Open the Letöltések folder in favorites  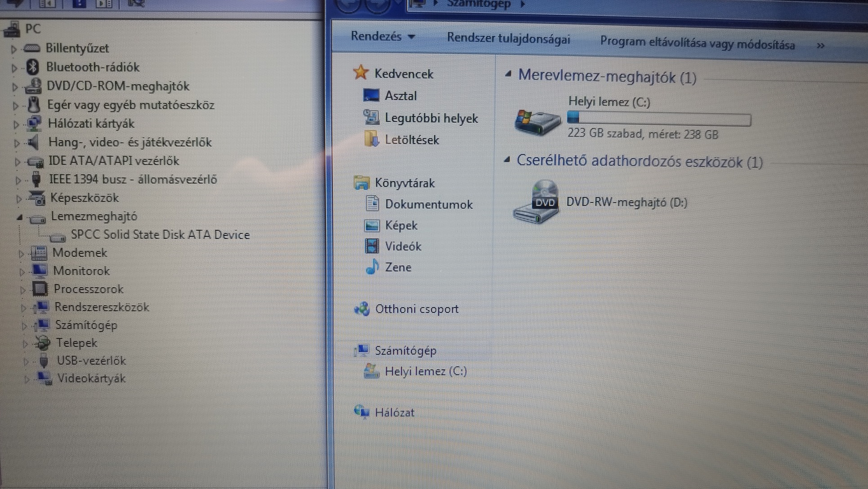click(411, 140)
